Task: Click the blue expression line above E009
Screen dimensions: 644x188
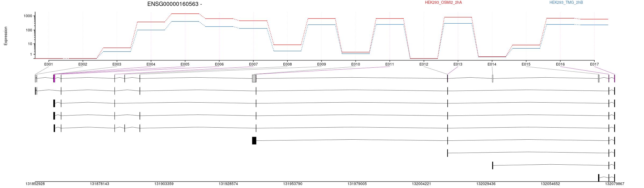Action: (x=321, y=25)
